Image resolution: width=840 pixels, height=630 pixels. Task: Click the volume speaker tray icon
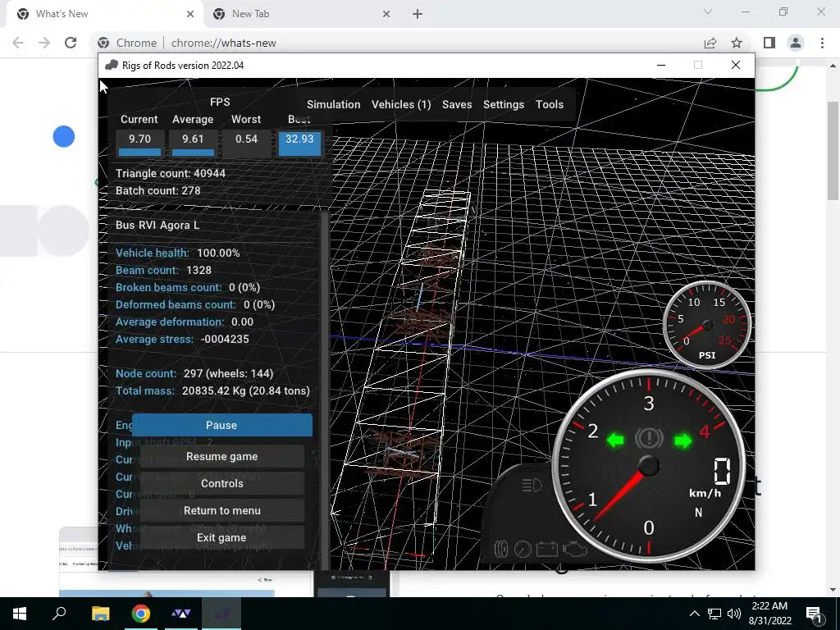734,614
